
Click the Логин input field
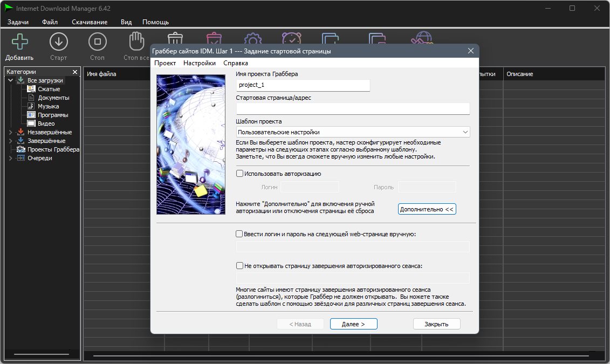click(x=310, y=187)
